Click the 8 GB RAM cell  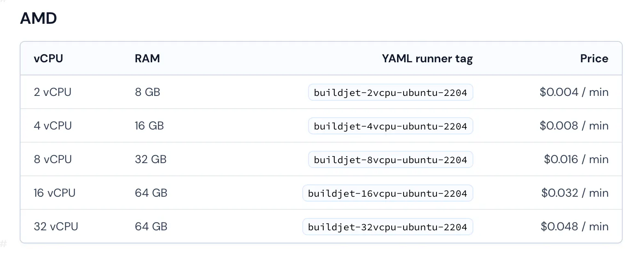(x=147, y=92)
